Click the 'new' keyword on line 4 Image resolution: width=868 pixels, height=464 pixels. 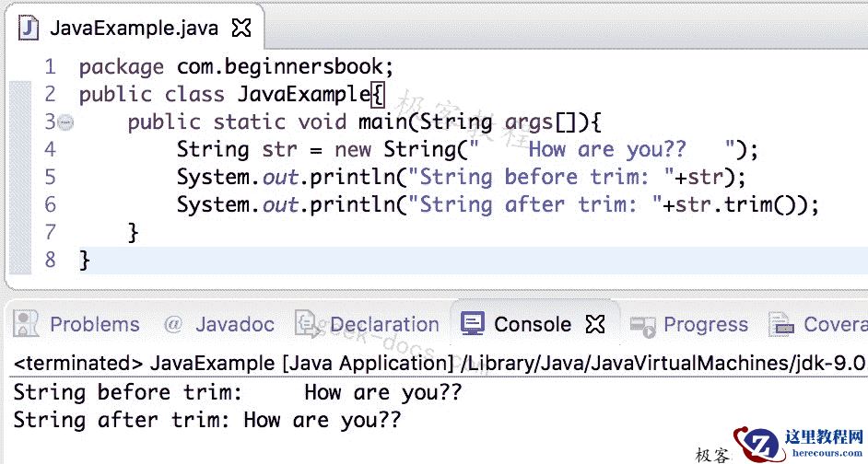coord(353,150)
